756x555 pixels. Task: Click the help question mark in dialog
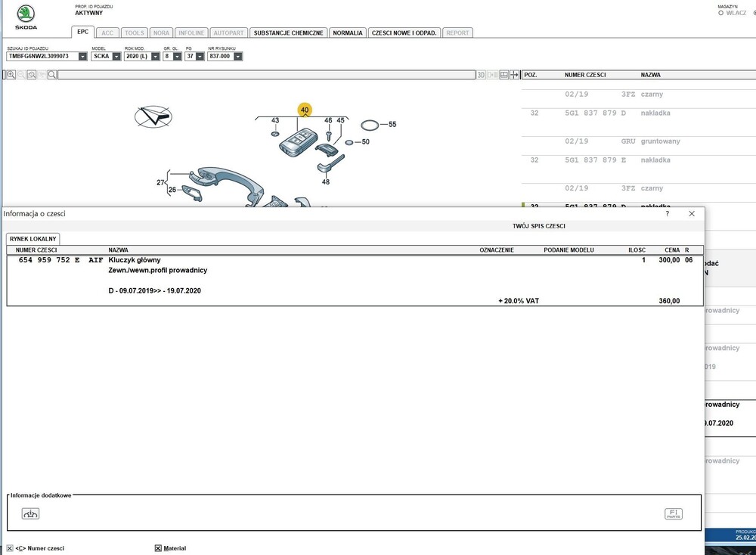coord(667,214)
